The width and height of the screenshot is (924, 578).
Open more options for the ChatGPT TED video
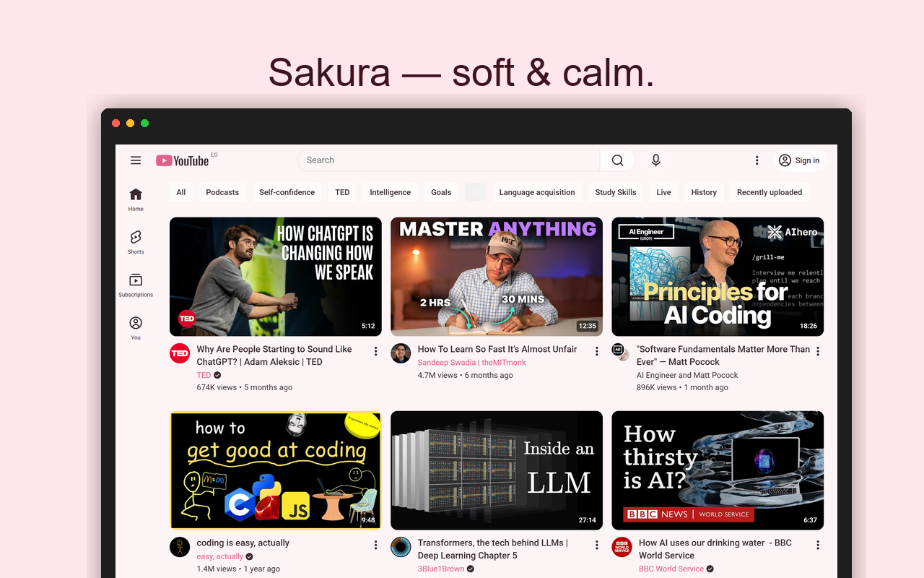pyautogui.click(x=375, y=351)
